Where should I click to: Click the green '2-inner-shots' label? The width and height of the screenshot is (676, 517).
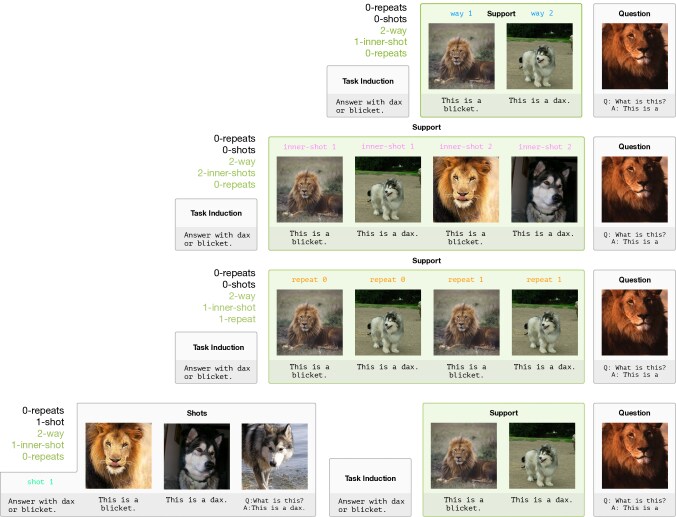[226, 173]
